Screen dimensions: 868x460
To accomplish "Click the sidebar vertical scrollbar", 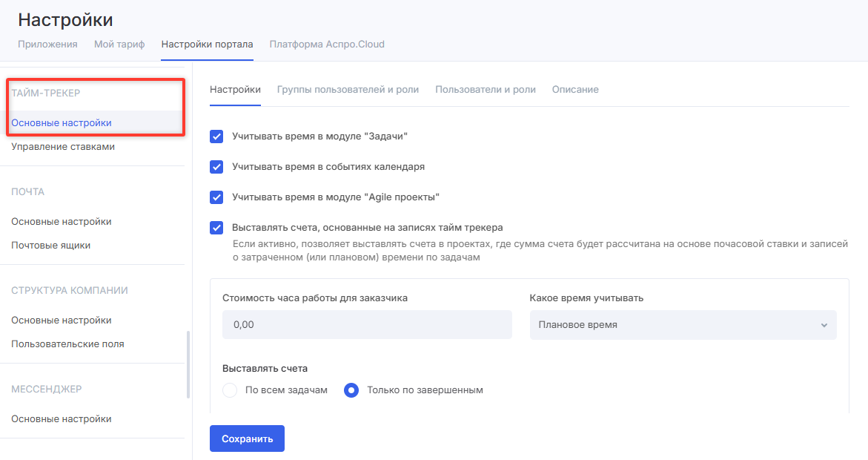I will pyautogui.click(x=188, y=364).
